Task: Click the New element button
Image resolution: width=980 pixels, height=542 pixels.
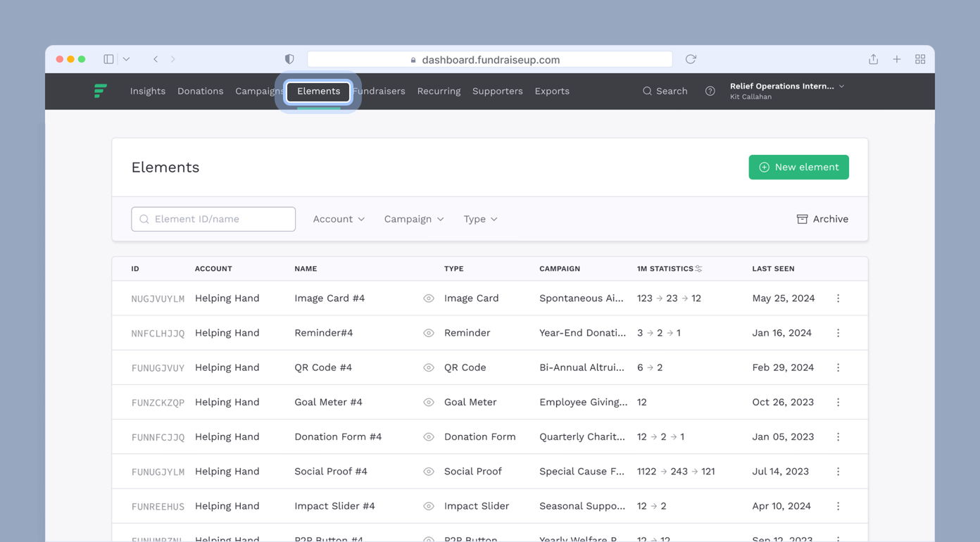Action: pos(798,167)
